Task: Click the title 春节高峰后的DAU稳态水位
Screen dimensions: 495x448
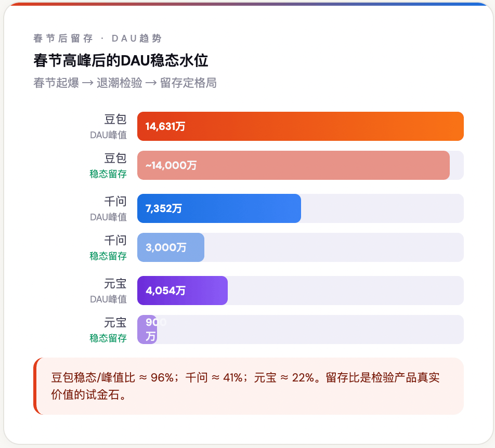Action: pos(121,60)
